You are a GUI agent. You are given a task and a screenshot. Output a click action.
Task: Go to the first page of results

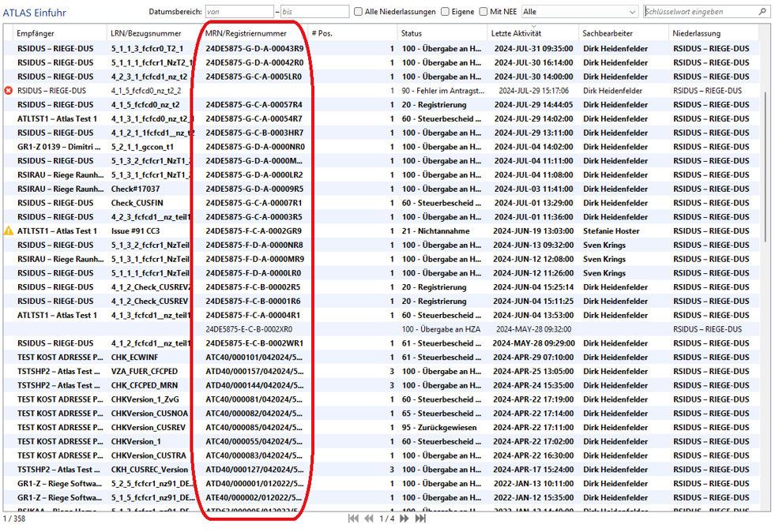coord(353,519)
